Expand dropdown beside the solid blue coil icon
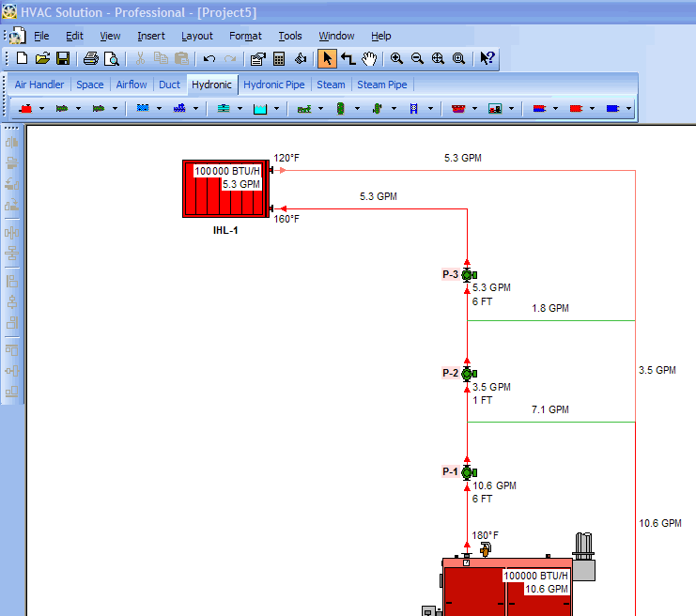 [x=628, y=108]
